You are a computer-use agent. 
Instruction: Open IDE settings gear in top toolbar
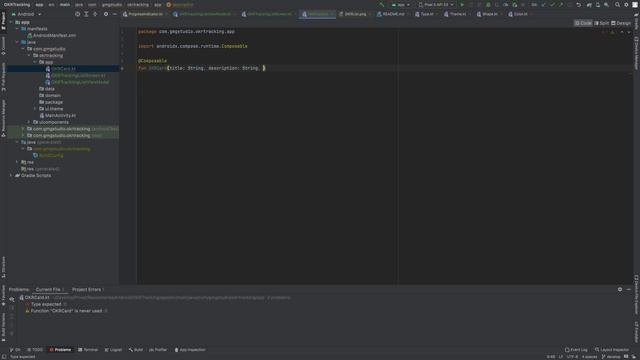(626, 4)
